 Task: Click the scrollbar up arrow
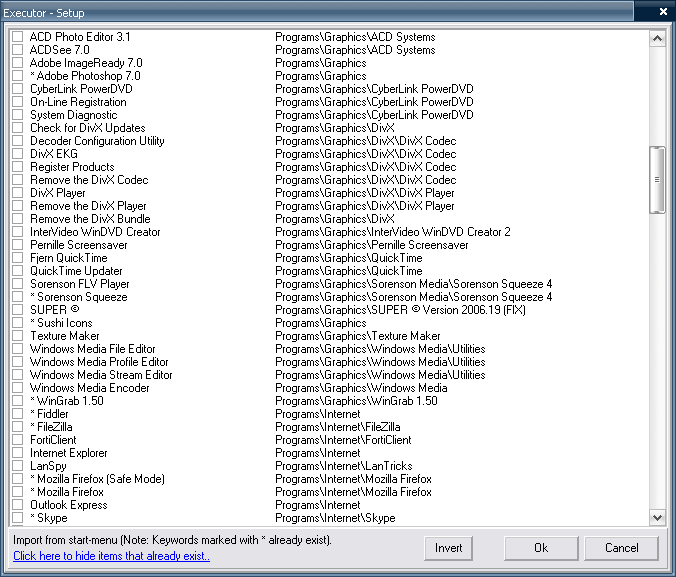click(657, 38)
